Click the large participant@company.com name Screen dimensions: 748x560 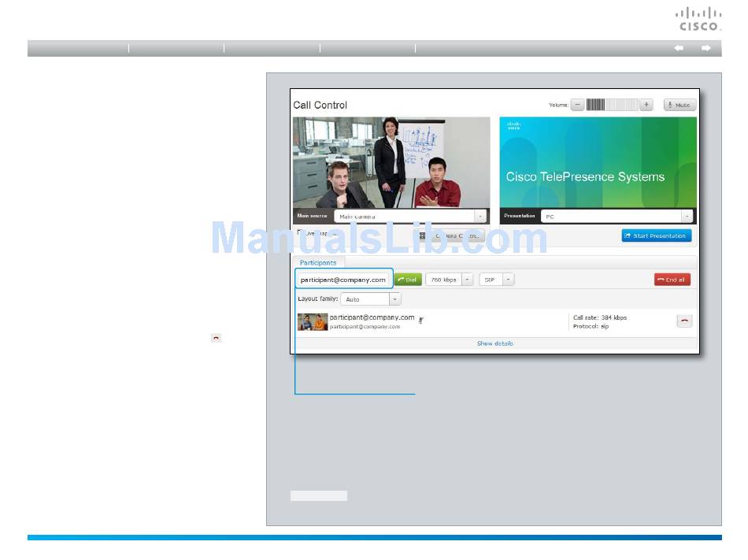372,317
